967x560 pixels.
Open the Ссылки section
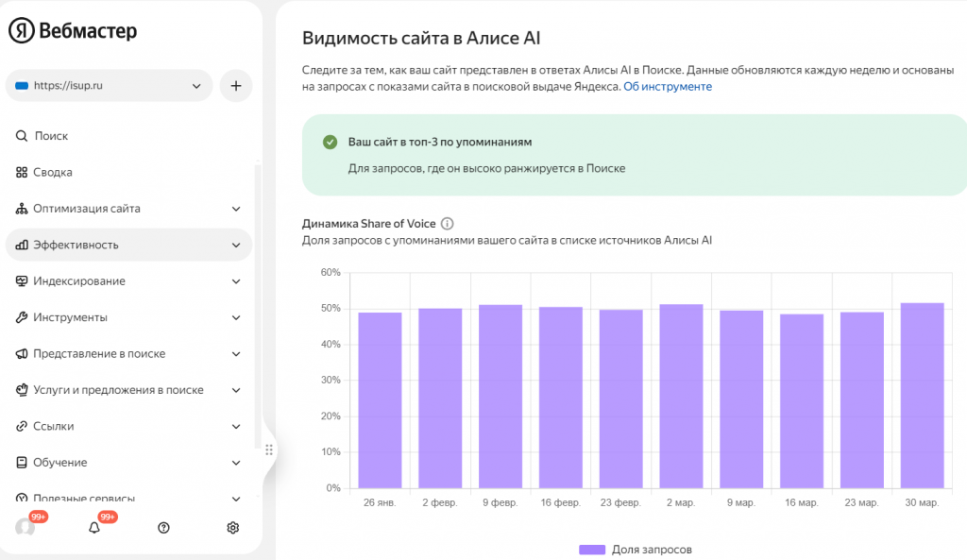(x=54, y=426)
